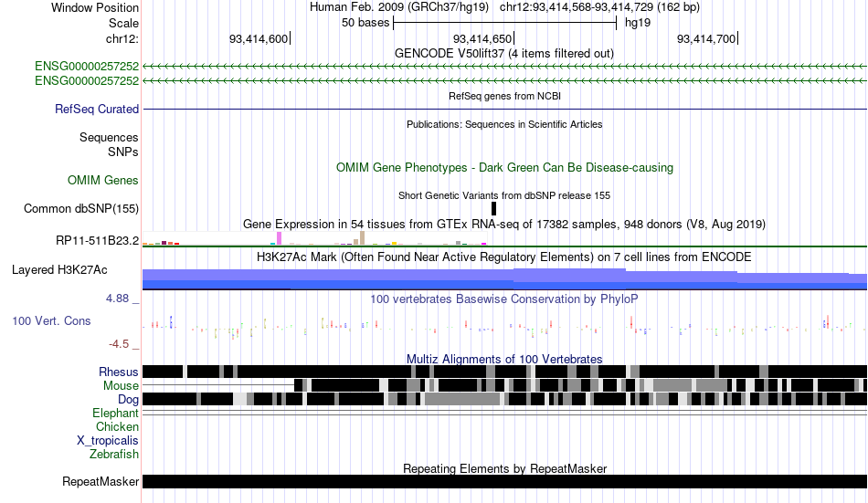
Task: Click the Layered H3K27Ac track label
Action: pos(59,270)
